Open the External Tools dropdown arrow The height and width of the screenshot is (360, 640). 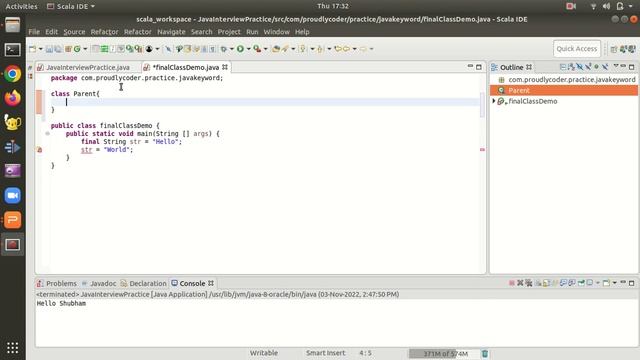point(266,49)
